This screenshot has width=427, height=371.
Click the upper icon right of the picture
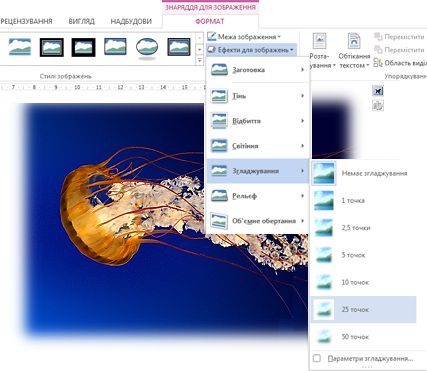[x=378, y=91]
